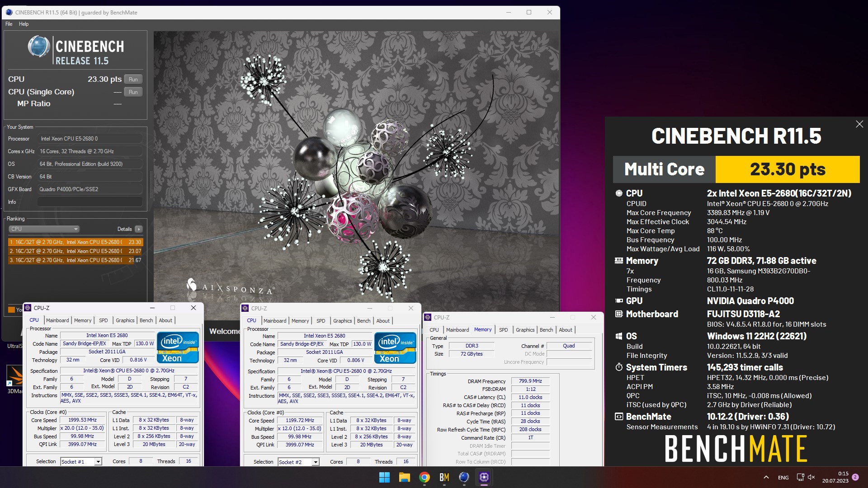Click the Cinebench logo globe icon

click(x=39, y=47)
